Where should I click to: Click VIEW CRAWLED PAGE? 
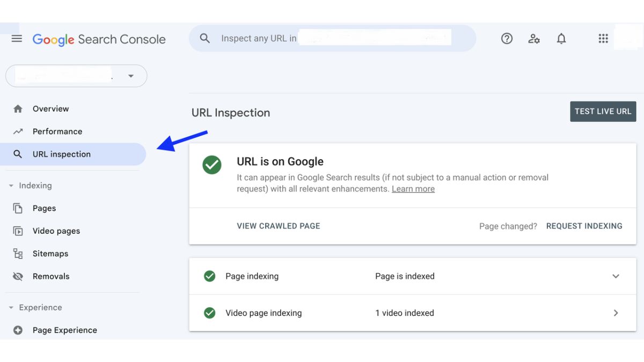click(x=279, y=226)
